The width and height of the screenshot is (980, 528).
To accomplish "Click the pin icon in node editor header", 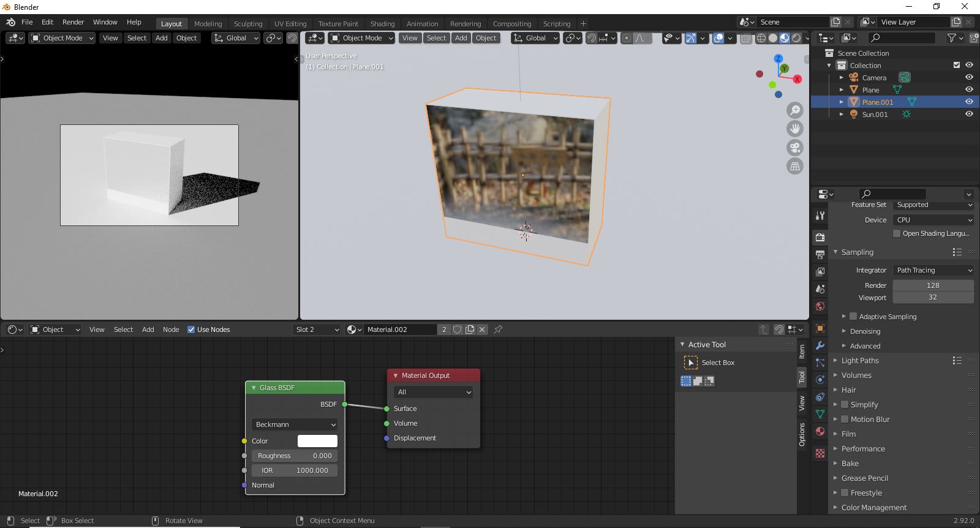I will pos(498,330).
